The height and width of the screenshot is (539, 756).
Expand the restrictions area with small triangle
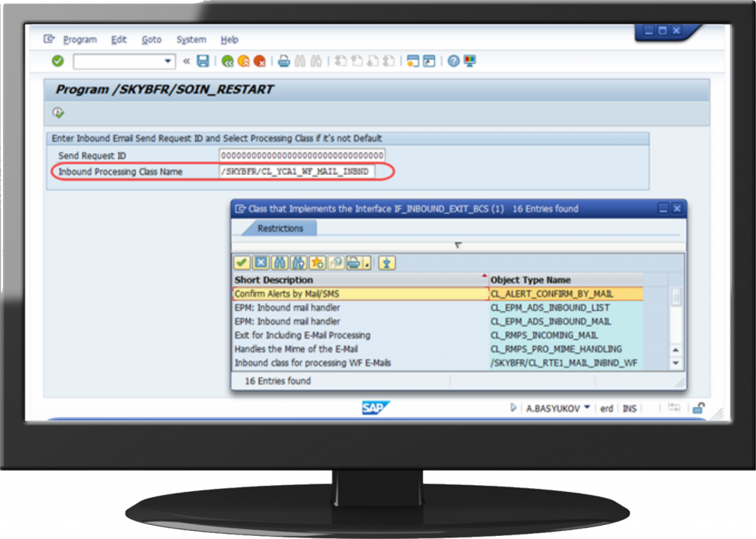click(458, 245)
